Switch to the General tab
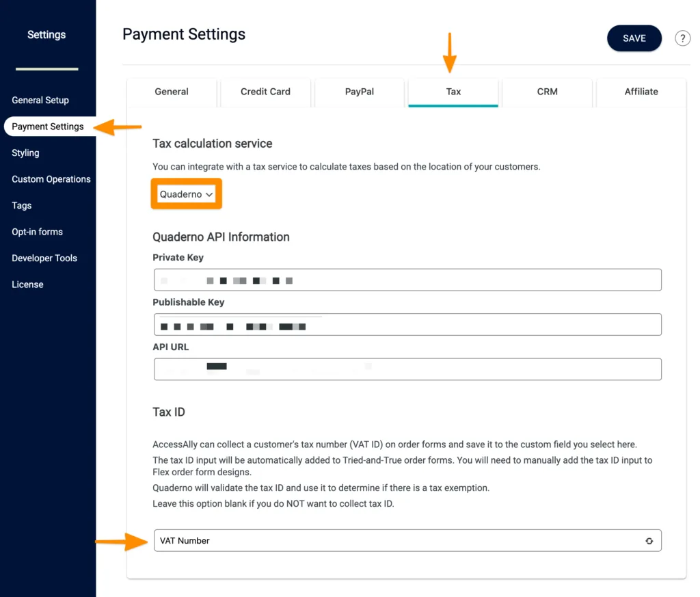 (x=172, y=92)
